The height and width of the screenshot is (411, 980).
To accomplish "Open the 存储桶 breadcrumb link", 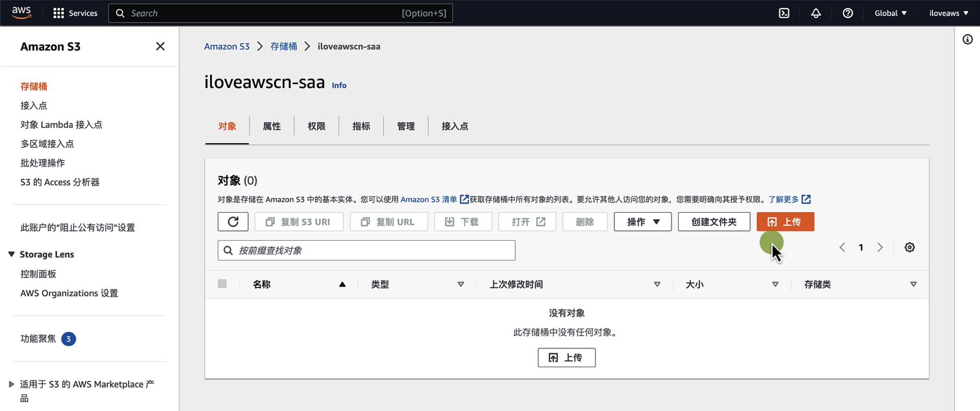I will [x=283, y=46].
